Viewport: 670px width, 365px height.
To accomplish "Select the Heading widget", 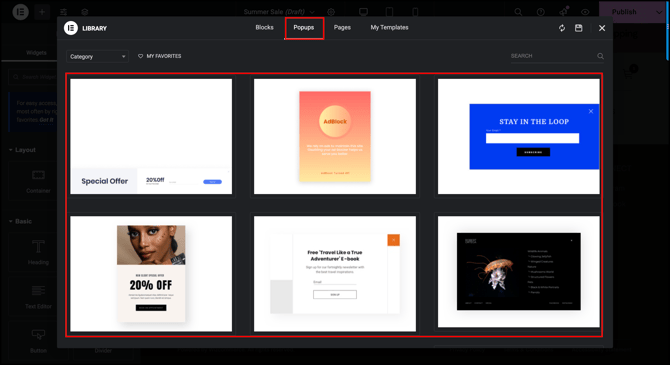I will coord(38,252).
